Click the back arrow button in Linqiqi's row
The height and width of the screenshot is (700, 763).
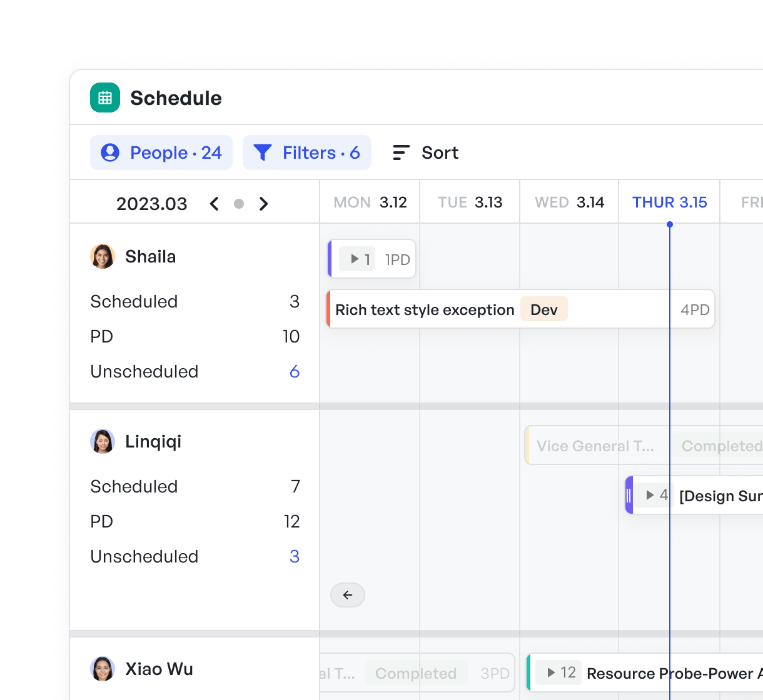point(348,595)
